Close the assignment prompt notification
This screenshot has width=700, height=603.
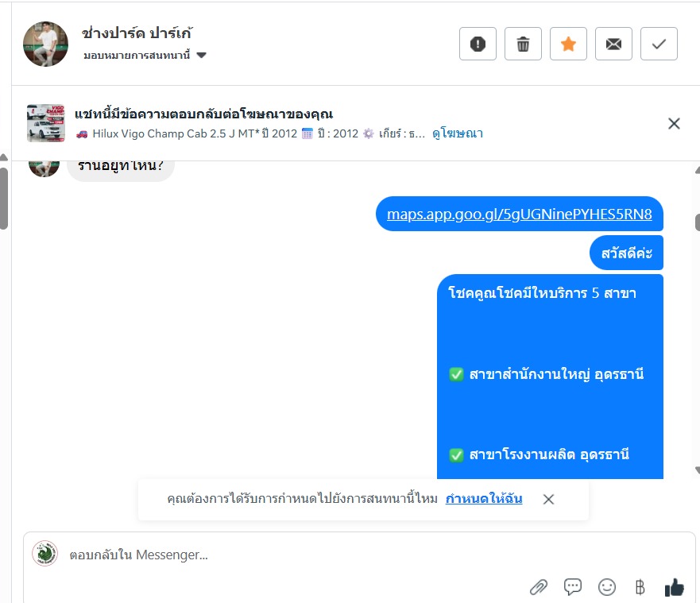pos(549,499)
